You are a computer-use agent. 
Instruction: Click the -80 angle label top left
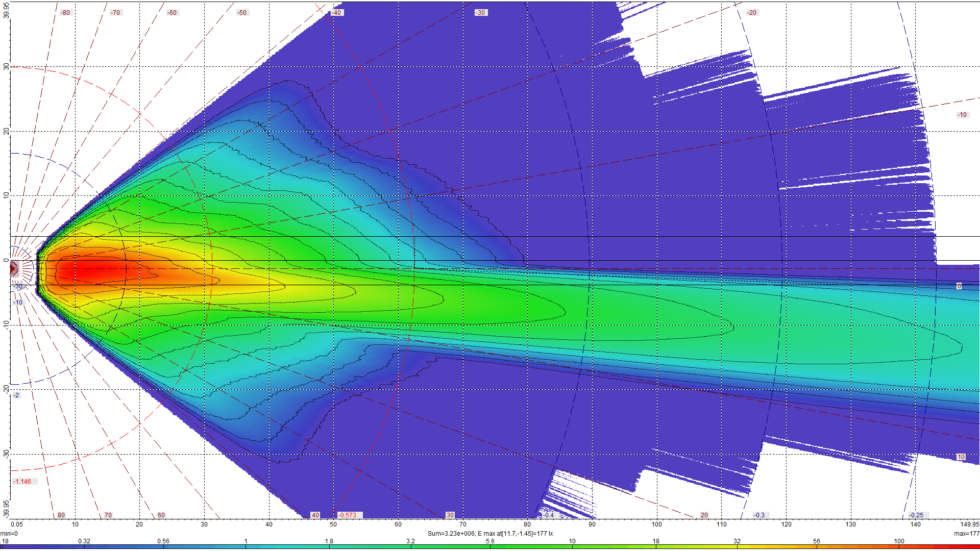(x=65, y=13)
